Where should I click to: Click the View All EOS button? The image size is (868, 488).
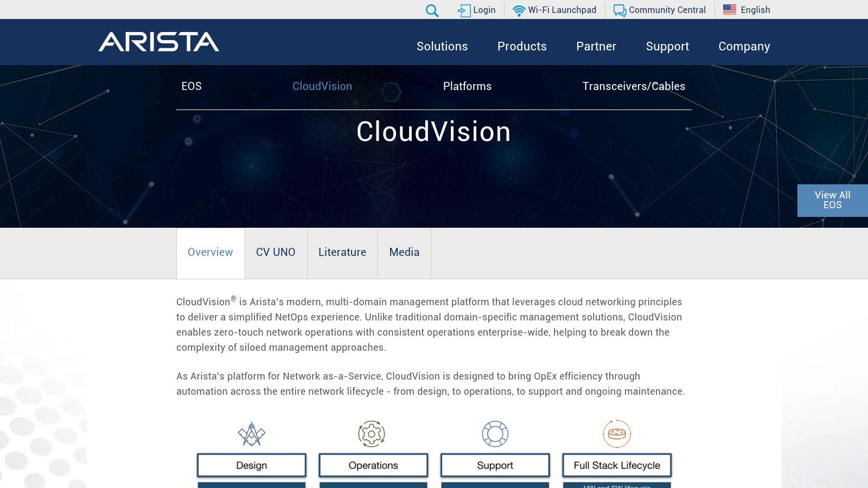pos(833,200)
